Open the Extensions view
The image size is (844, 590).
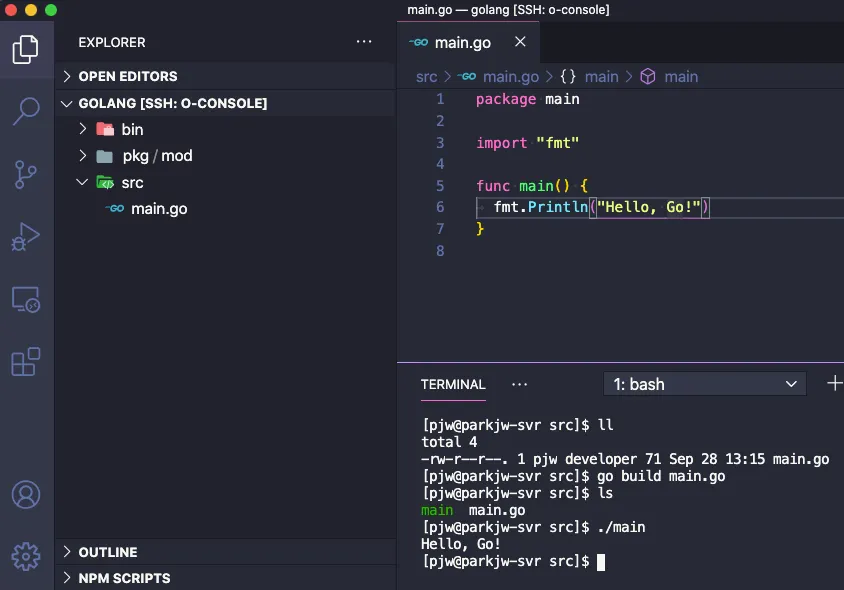(x=25, y=361)
